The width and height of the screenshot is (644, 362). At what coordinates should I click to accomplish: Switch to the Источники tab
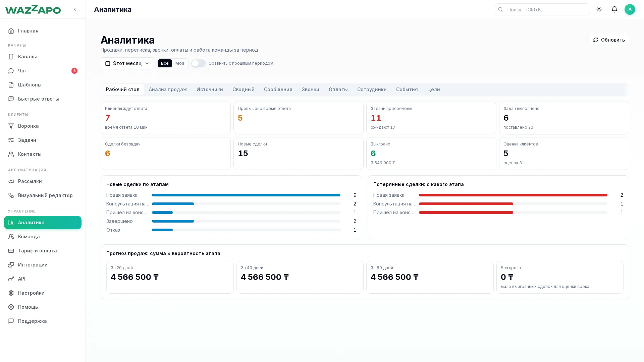click(x=210, y=89)
